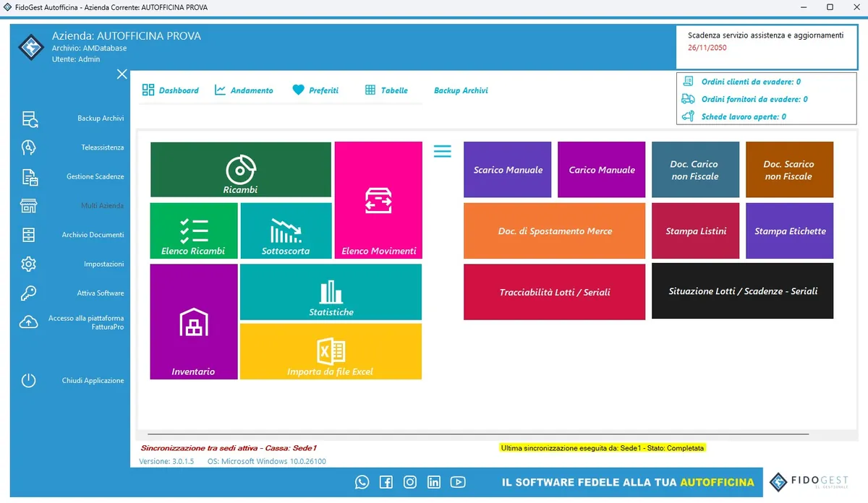Open the Importa da file Excel tile
868x503 pixels.
pos(331,351)
